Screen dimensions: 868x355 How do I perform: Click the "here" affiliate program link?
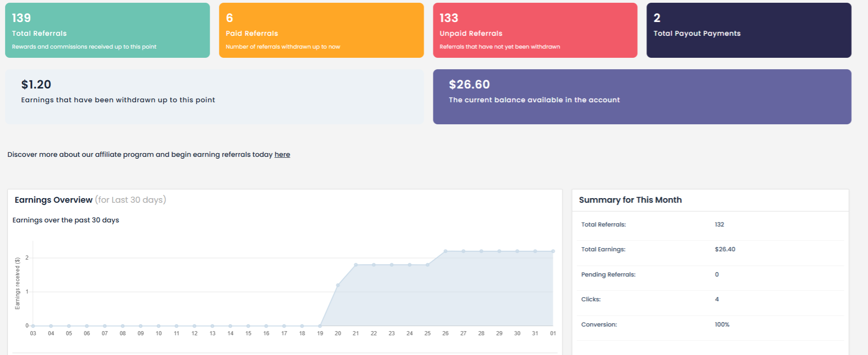282,155
